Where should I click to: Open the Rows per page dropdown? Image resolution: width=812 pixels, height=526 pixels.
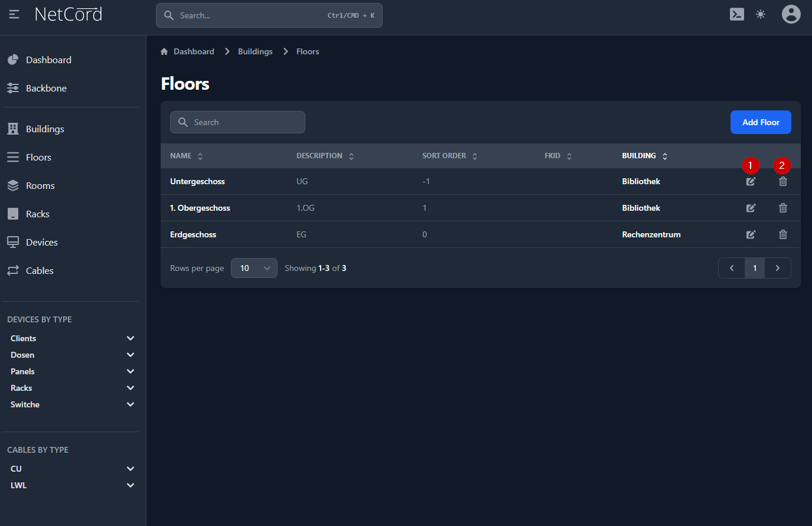tap(254, 268)
